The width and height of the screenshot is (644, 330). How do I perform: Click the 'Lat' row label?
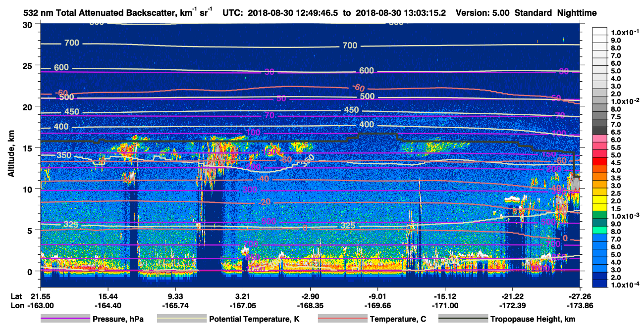pos(16,296)
